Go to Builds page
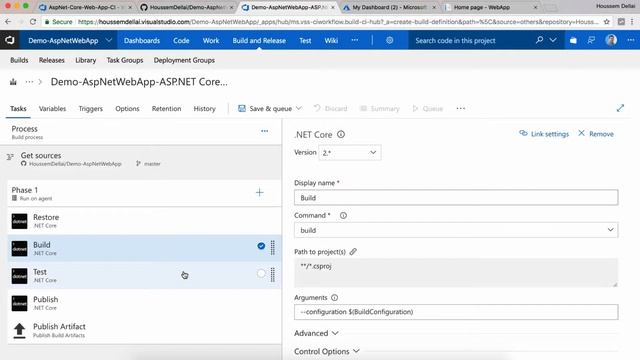 click(x=19, y=60)
